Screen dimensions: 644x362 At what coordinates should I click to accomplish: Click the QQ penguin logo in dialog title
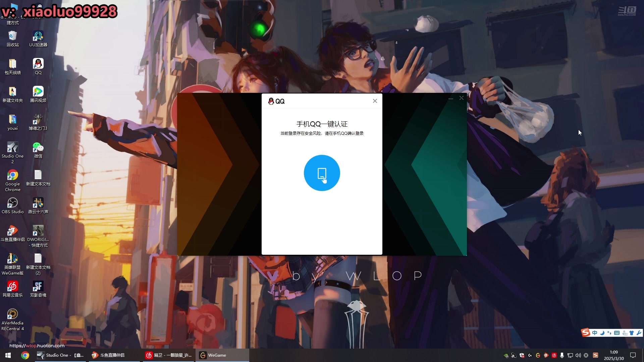click(271, 101)
